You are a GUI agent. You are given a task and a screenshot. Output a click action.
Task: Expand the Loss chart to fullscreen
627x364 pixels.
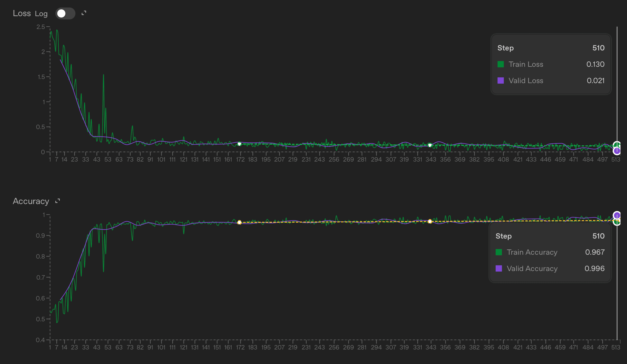tap(84, 13)
